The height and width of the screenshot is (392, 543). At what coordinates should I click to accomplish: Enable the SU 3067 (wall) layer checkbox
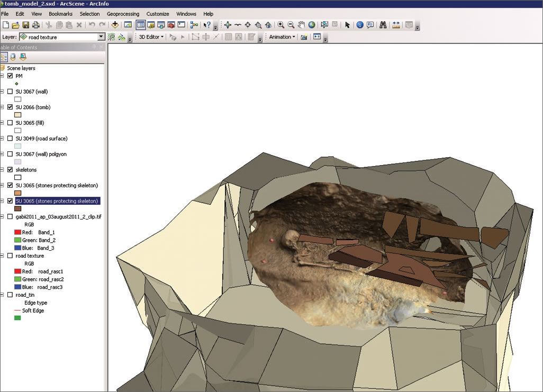(x=10, y=92)
